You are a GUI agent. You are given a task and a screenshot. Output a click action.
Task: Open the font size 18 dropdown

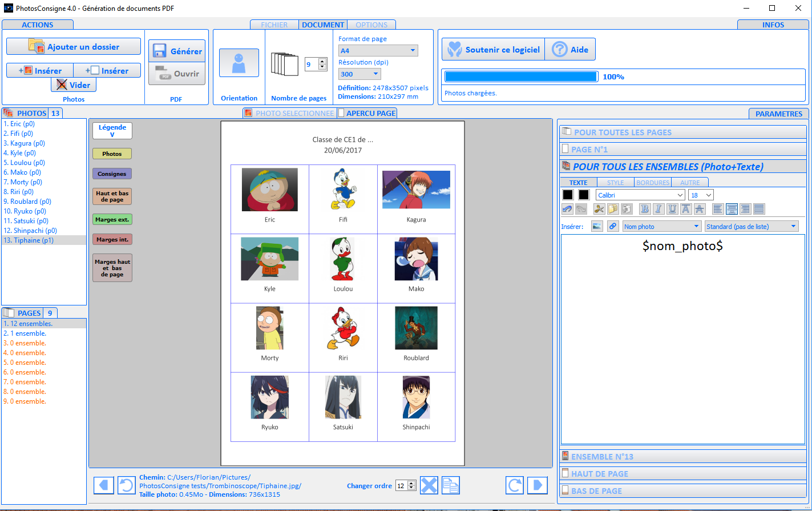coord(701,195)
